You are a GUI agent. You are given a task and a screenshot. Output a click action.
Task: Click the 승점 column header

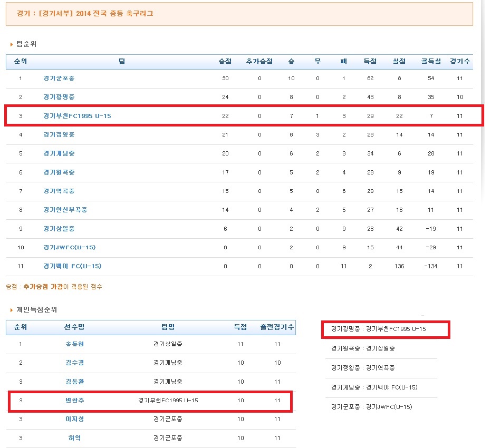coord(225,61)
